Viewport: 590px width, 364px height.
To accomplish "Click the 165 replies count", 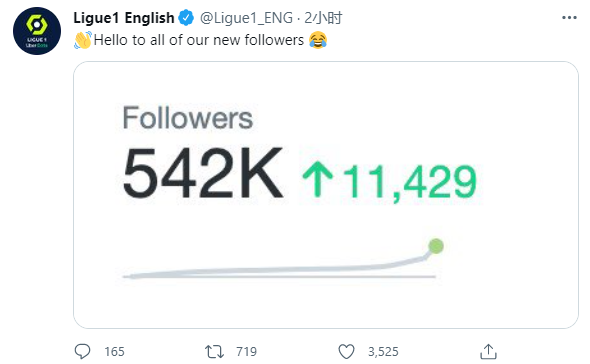I will [114, 352].
